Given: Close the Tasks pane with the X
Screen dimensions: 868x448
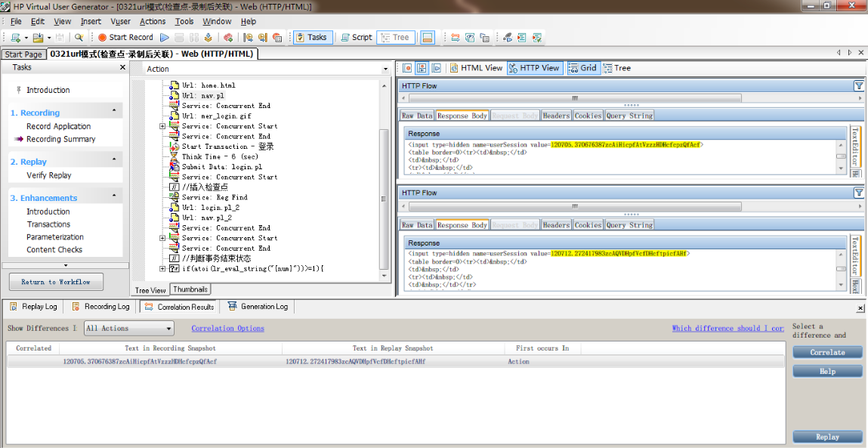Looking at the screenshot, I should [x=123, y=67].
